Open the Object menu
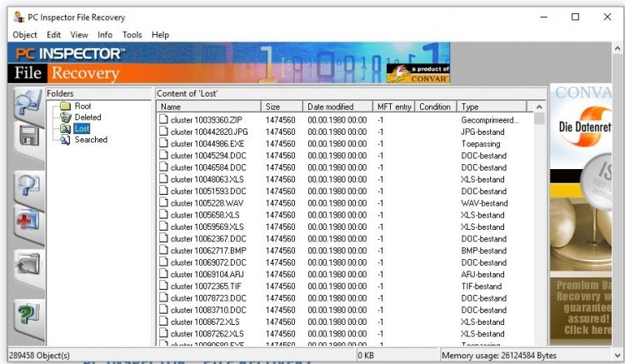Screen dimensions: 625x364 click(25, 35)
